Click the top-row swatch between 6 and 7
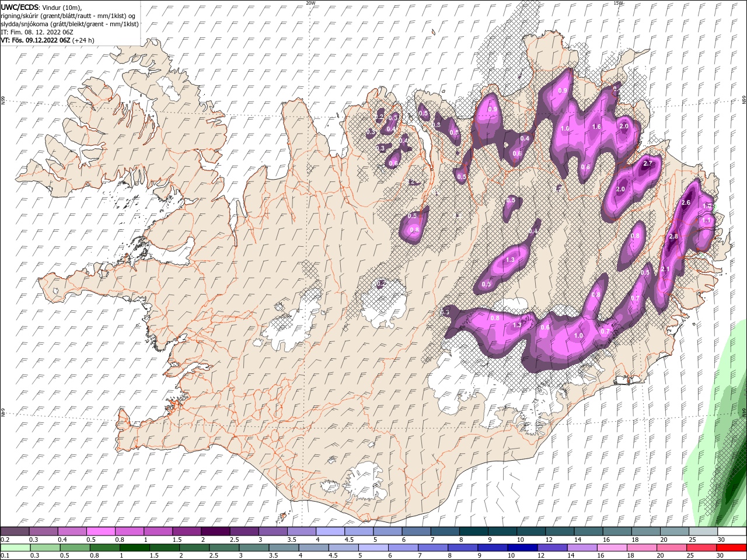The height and width of the screenshot is (560, 747). pos(416,531)
